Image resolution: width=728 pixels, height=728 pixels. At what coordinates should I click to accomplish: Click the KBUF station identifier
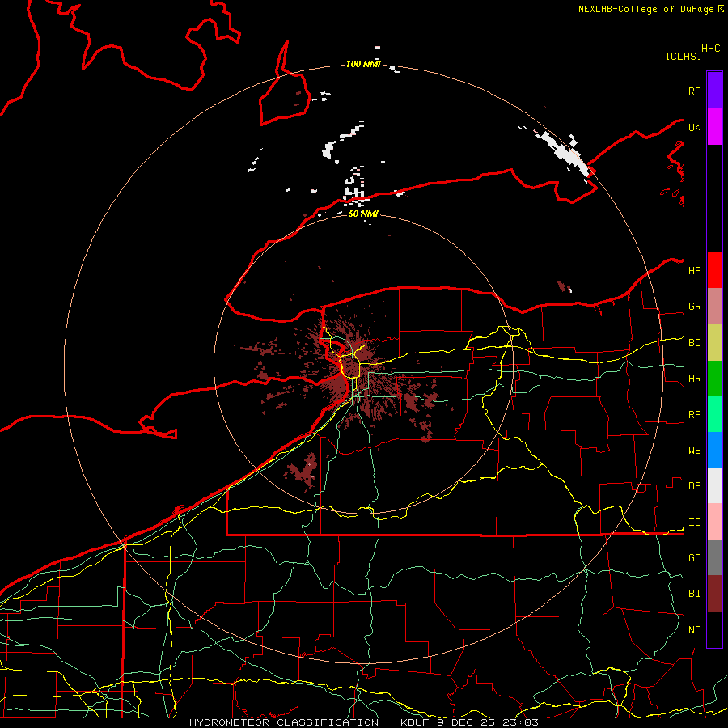[416, 722]
